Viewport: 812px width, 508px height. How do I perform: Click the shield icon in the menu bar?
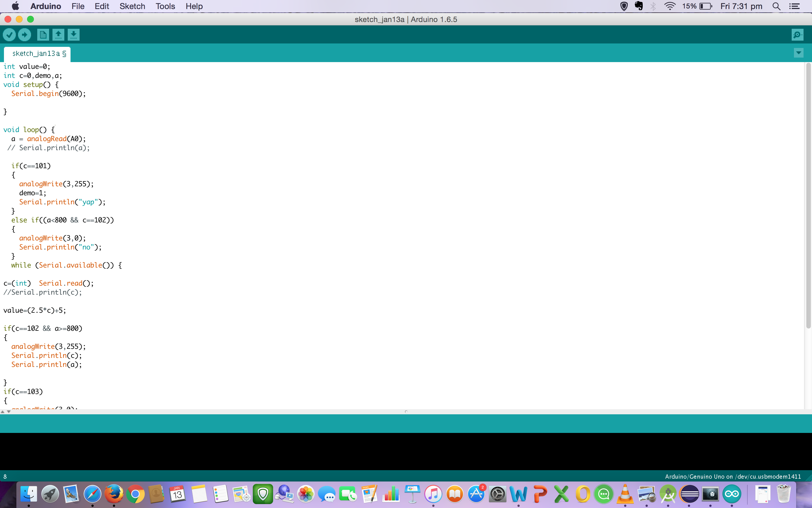(x=624, y=6)
